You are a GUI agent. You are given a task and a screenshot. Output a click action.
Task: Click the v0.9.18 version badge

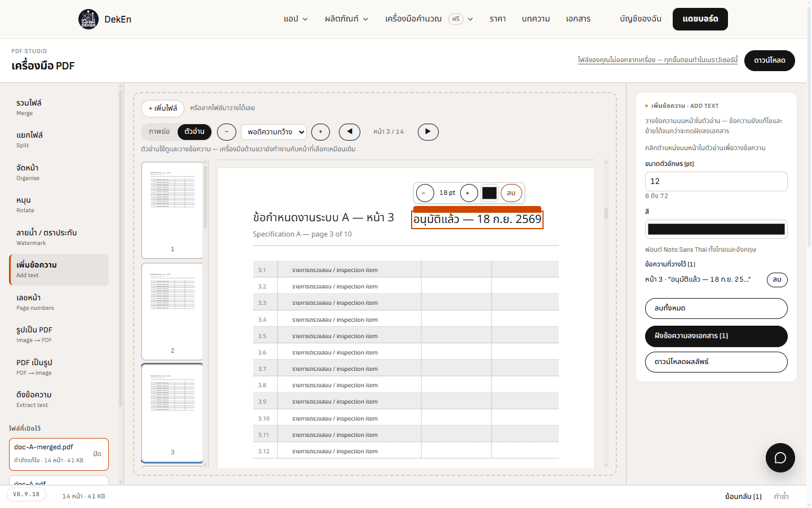click(x=27, y=494)
